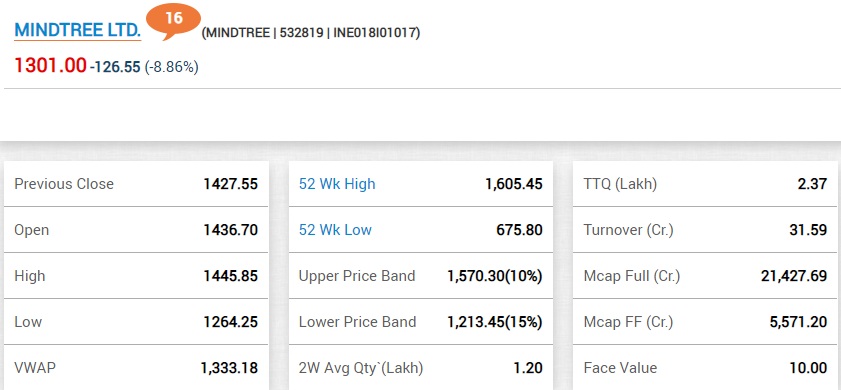Open the MINDTREE LTD. company link
Viewport: 841px width, 390px height.
tap(77, 30)
